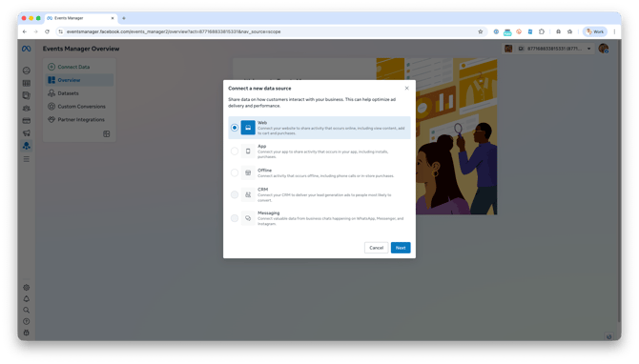
Task: Open the settings gear in the left rail
Action: [x=27, y=288]
